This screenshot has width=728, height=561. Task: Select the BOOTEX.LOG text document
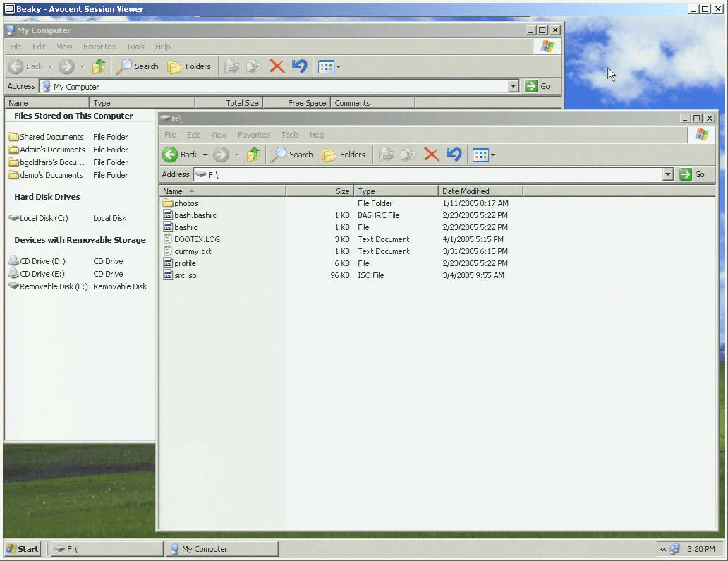[196, 239]
